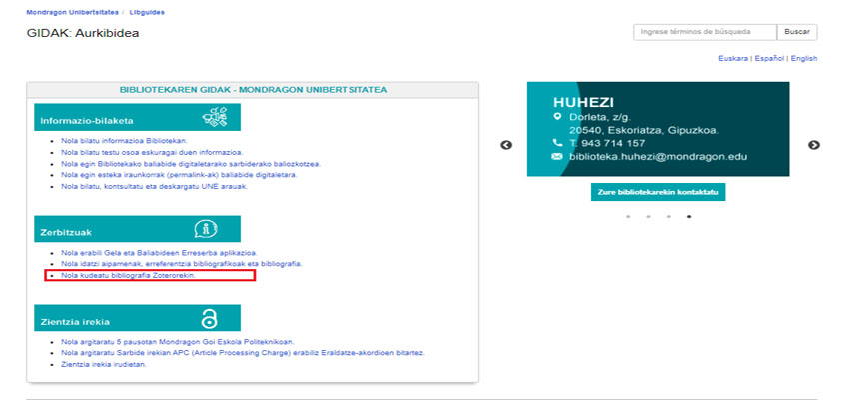Open Nola argitaratu 5 pausotan link
This screenshot has width=868, height=400.
[x=178, y=342]
